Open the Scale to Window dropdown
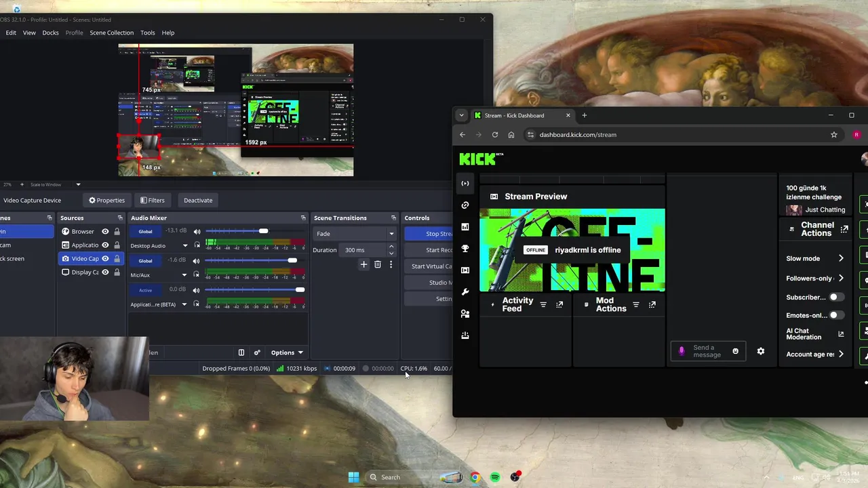868x488 pixels. tap(78, 184)
